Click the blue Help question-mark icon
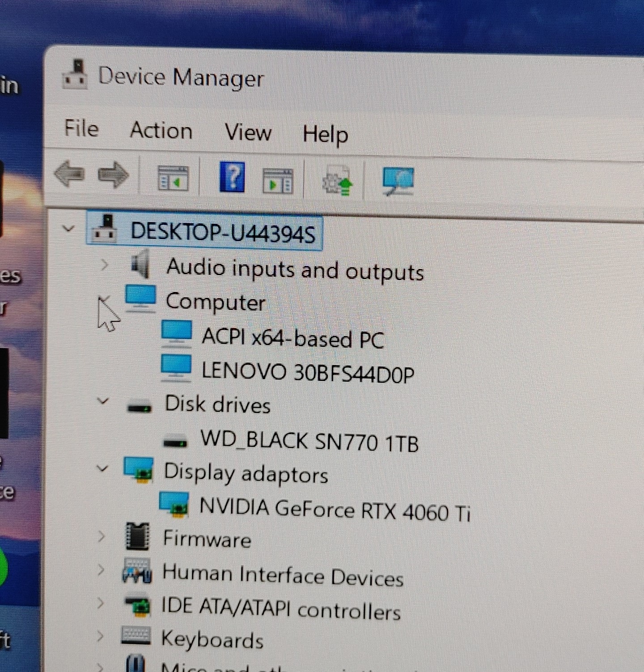The height and width of the screenshot is (672, 644). pos(232,177)
